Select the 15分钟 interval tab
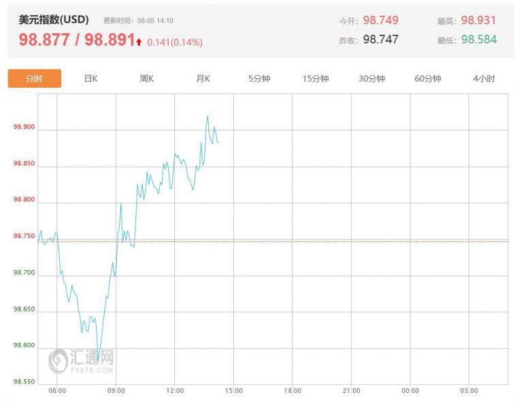 (316, 79)
